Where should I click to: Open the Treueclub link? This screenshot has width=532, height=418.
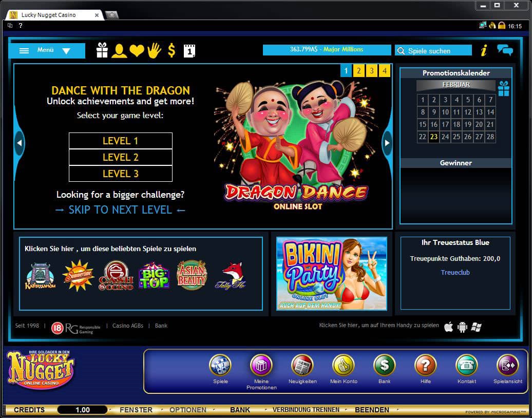[455, 272]
